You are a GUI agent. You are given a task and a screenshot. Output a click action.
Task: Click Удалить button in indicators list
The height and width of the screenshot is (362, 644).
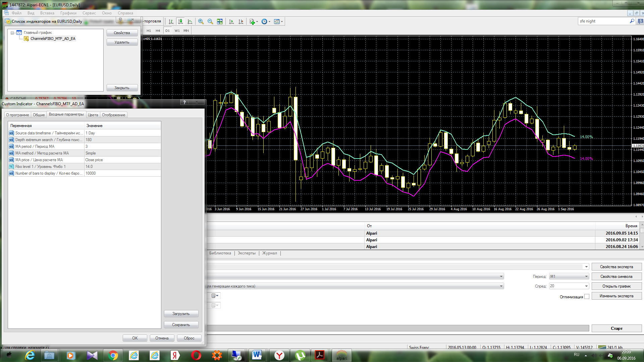122,42
